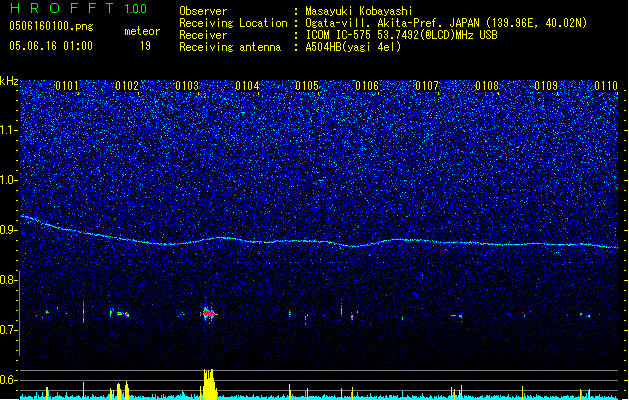
Task: Click the 0104 time marker
Action: (247, 86)
